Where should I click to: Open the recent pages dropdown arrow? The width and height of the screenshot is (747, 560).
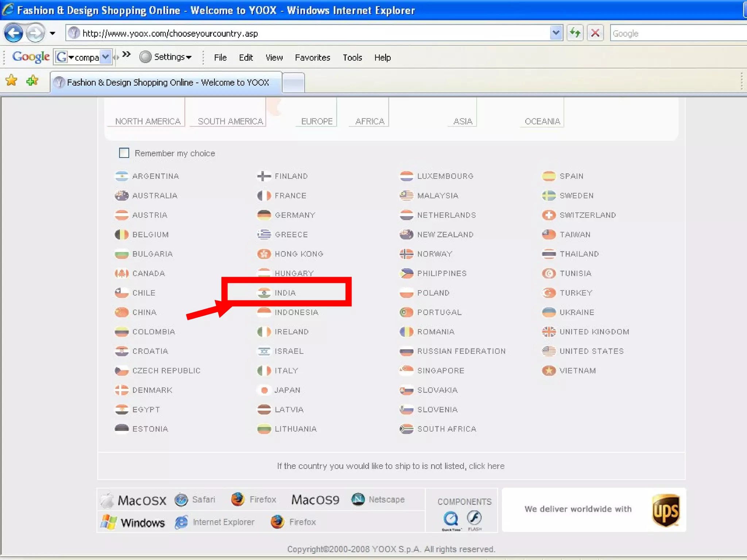pos(53,33)
